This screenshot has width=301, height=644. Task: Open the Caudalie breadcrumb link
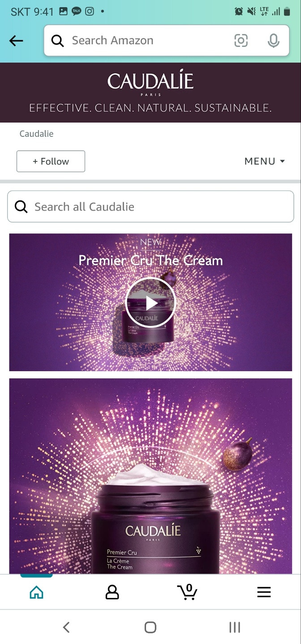coord(36,134)
